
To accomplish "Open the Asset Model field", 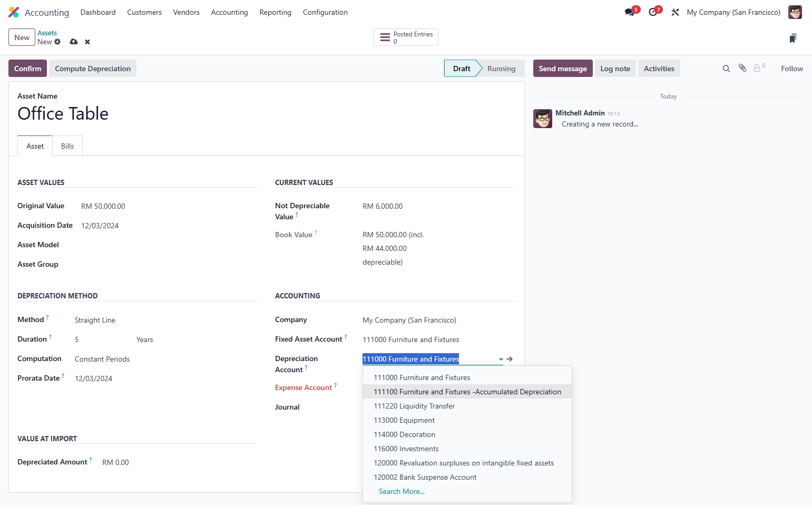I will (169, 245).
